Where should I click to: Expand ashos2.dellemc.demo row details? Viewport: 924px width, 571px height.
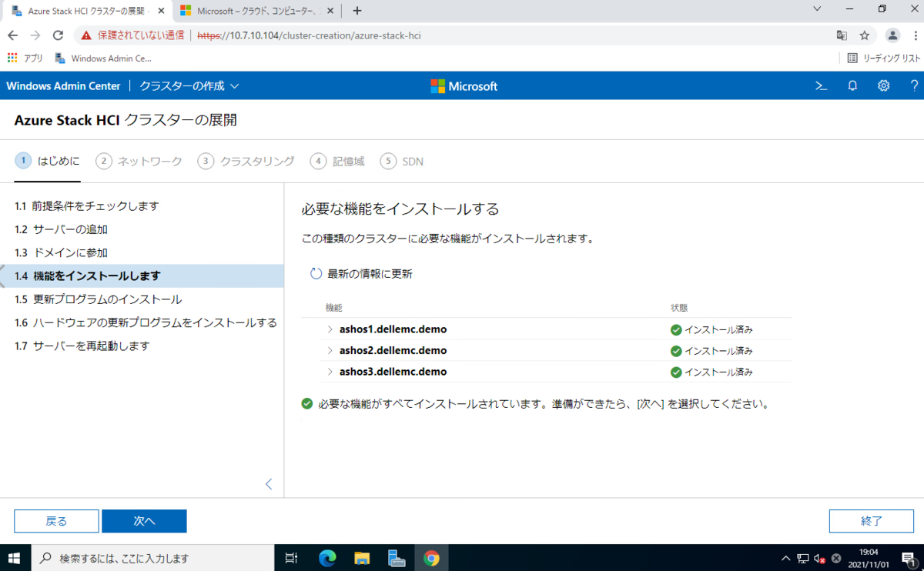(330, 351)
